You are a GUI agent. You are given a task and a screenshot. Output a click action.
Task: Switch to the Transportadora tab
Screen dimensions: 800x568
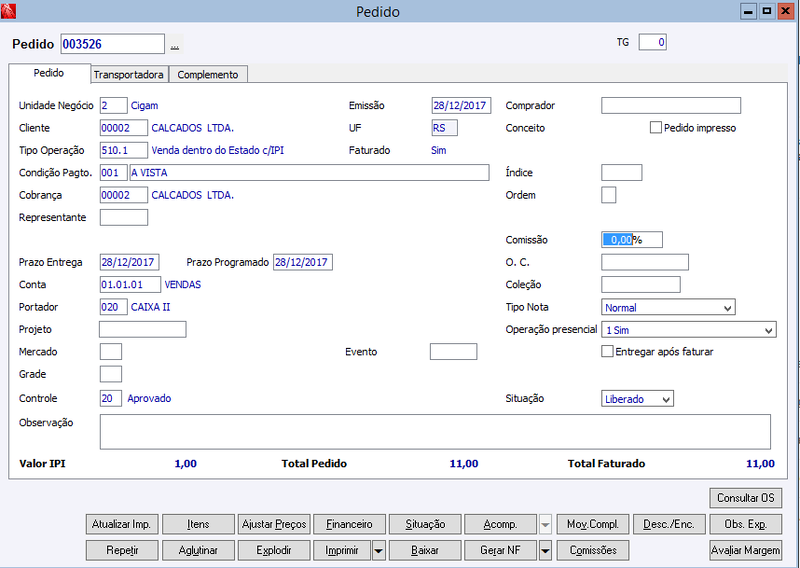pos(129,75)
